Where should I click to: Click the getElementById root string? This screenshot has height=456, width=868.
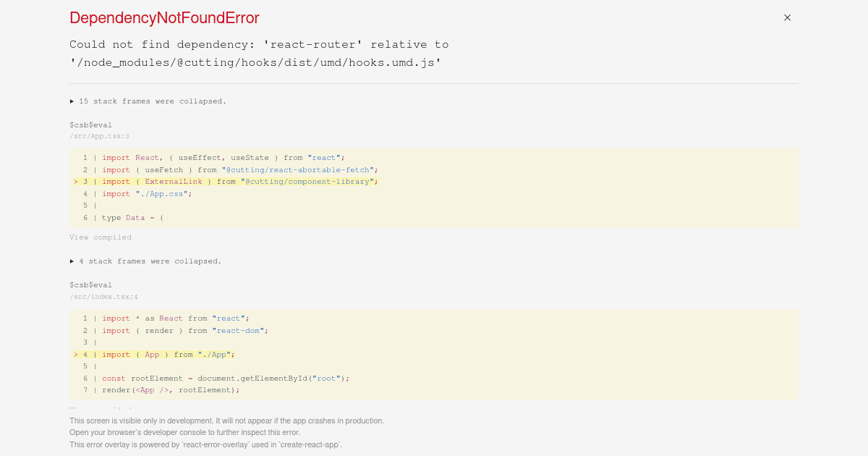(x=326, y=378)
